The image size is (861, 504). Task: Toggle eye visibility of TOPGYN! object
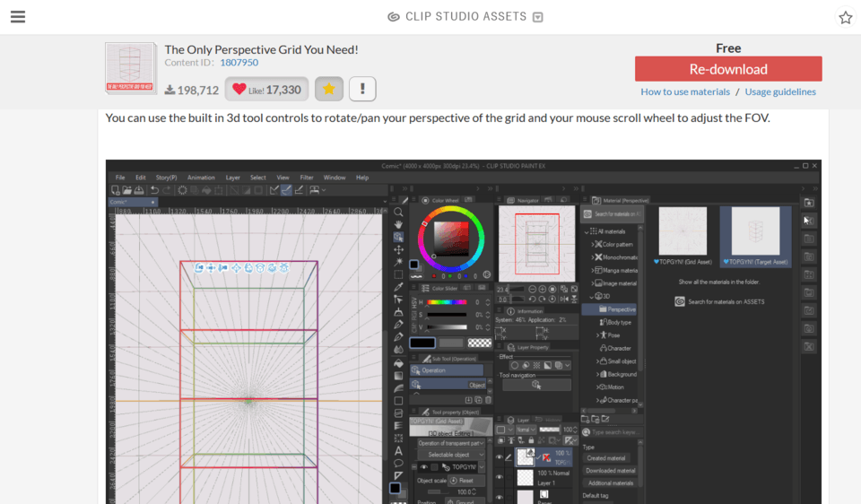coord(424,467)
